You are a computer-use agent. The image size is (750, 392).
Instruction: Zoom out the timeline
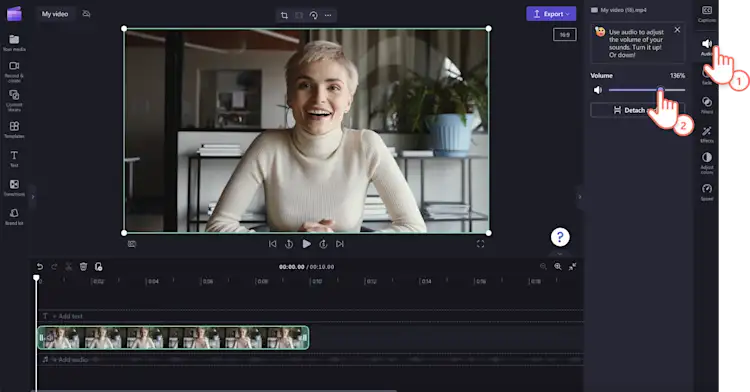click(x=543, y=267)
